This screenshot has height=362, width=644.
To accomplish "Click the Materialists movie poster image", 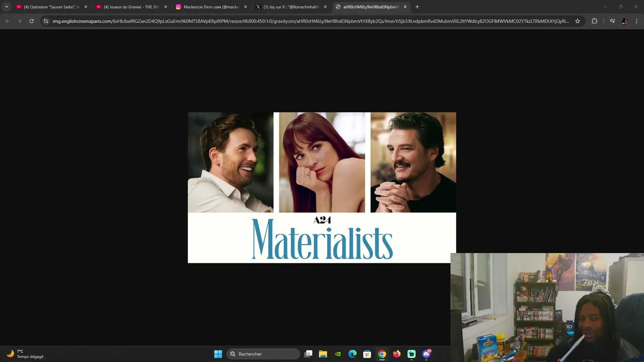I will pos(322,188).
